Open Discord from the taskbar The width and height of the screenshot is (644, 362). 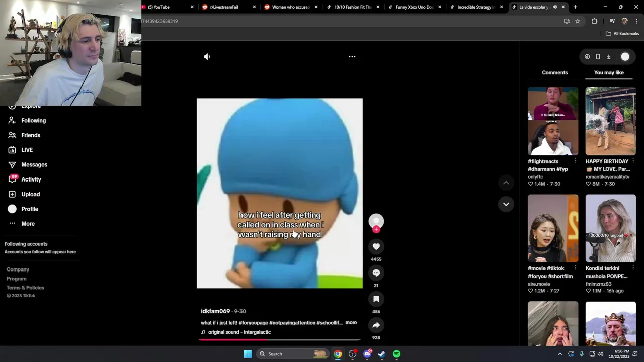367,354
